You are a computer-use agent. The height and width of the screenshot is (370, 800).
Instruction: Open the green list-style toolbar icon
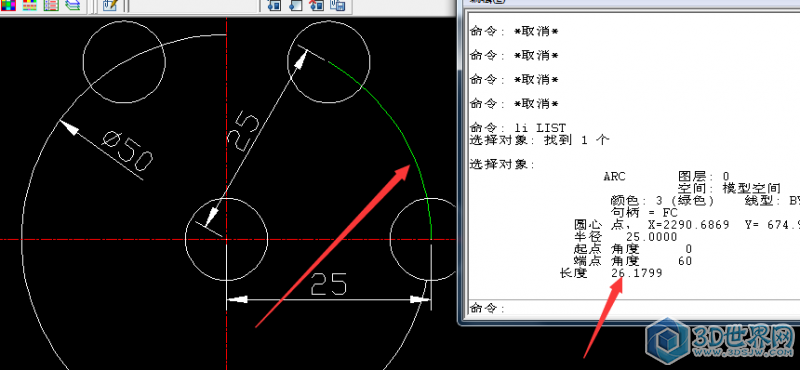click(51, 5)
